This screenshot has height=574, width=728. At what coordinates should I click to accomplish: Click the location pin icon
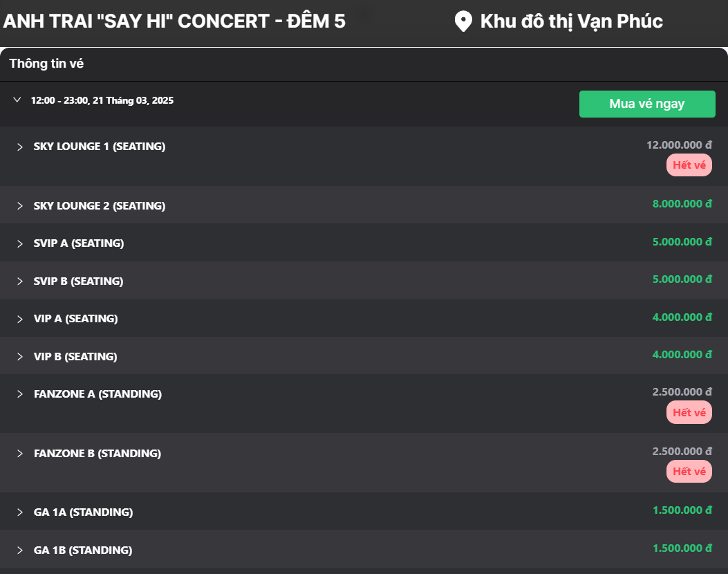pos(463,21)
